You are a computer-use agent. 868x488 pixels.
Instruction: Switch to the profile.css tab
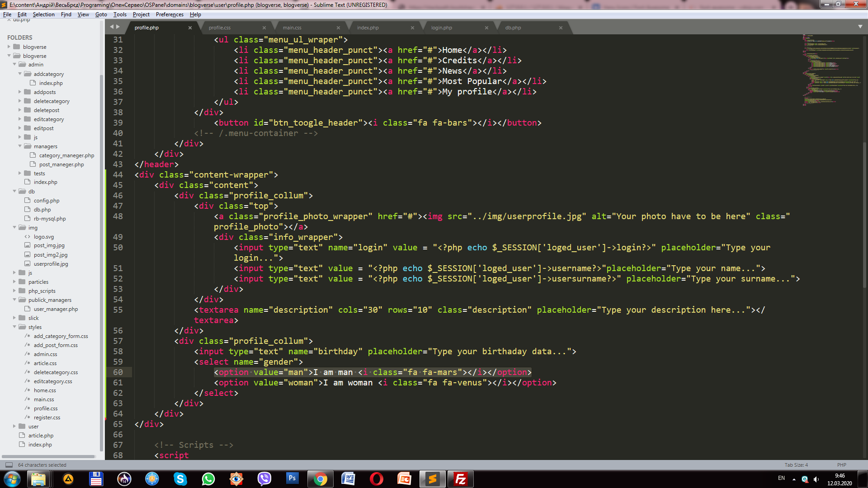pos(220,28)
